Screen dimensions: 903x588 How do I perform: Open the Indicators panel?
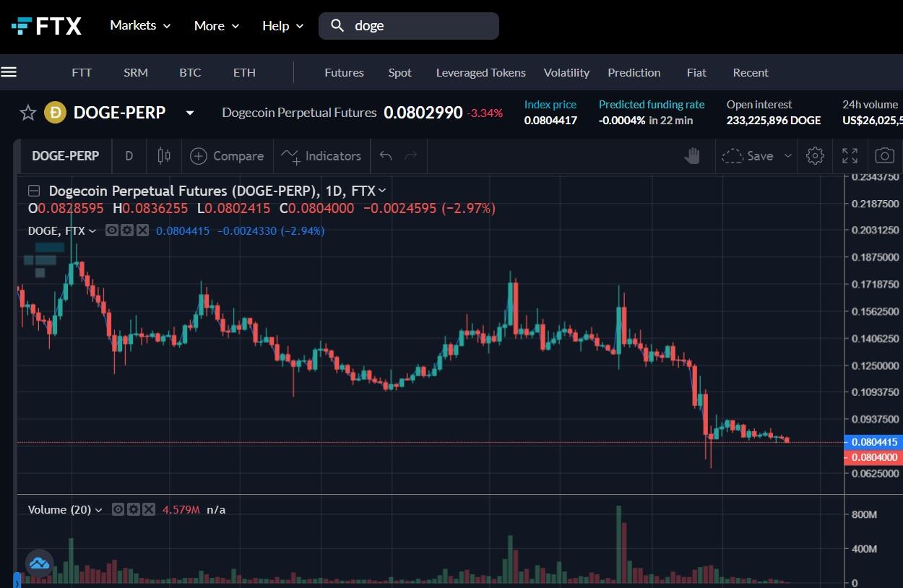[x=321, y=156]
